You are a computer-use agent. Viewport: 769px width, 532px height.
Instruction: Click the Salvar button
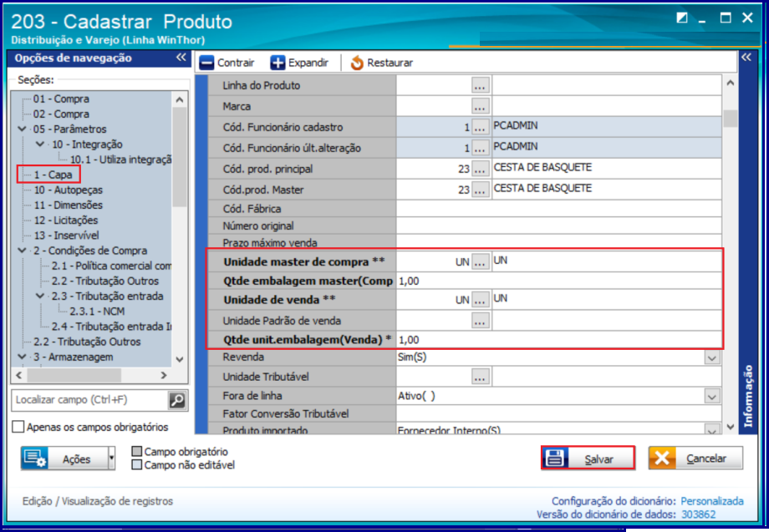pyautogui.click(x=588, y=459)
